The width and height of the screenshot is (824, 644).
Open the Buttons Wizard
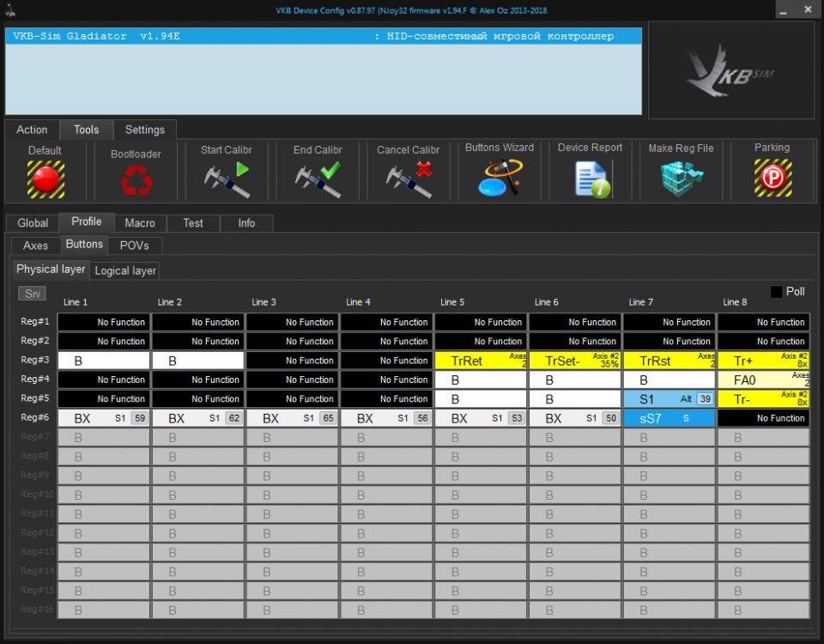[x=499, y=179]
